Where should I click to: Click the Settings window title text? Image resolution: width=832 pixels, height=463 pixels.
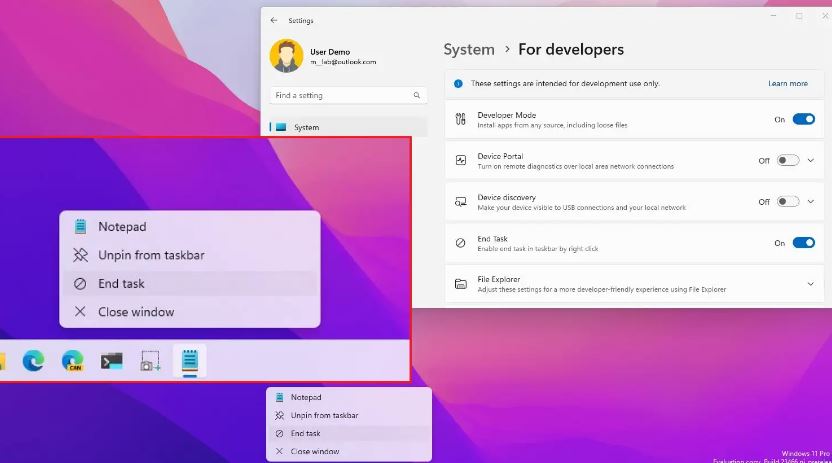click(301, 21)
